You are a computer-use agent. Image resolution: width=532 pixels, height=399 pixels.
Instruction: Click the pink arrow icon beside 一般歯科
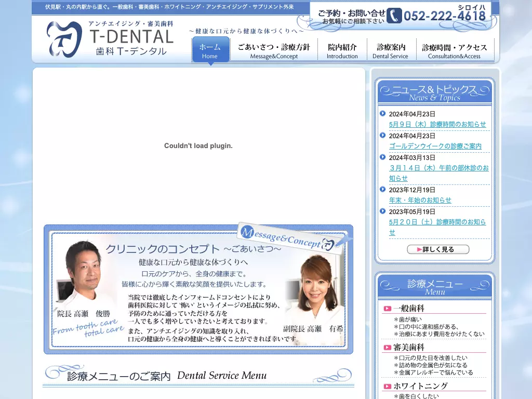(x=388, y=309)
